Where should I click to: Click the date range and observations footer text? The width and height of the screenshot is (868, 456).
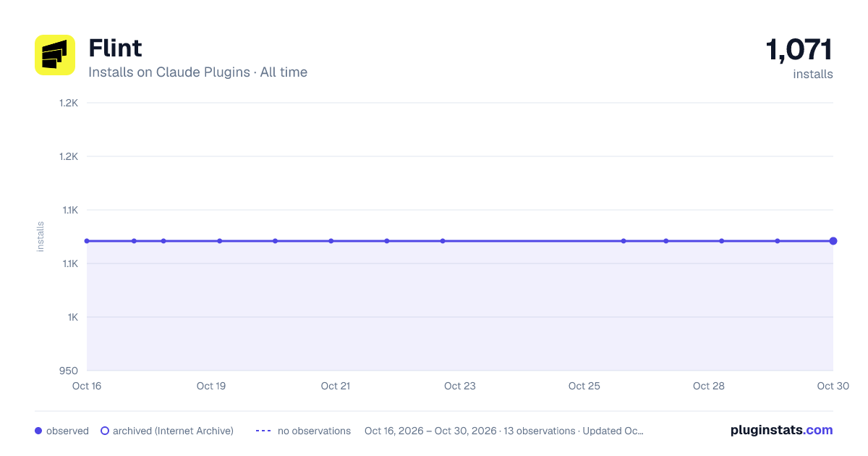pyautogui.click(x=504, y=431)
